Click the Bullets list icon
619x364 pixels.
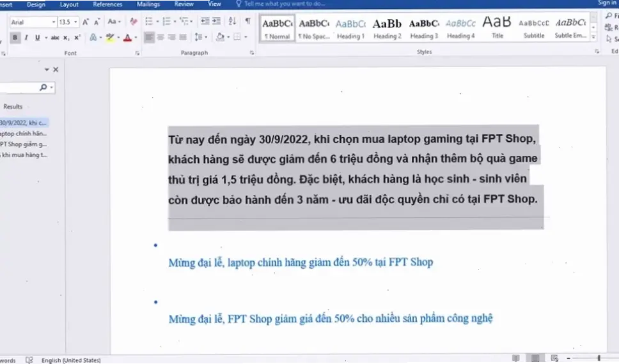click(x=149, y=21)
